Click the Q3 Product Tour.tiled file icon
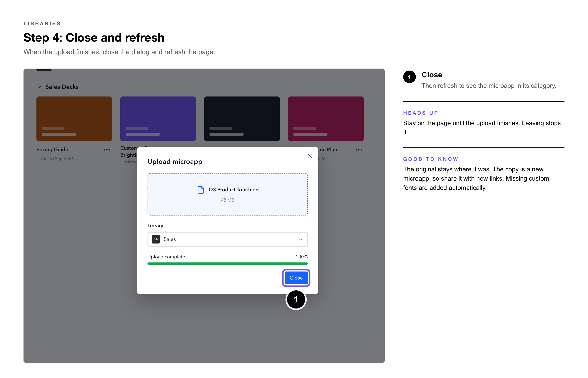588x378 pixels. (x=201, y=189)
